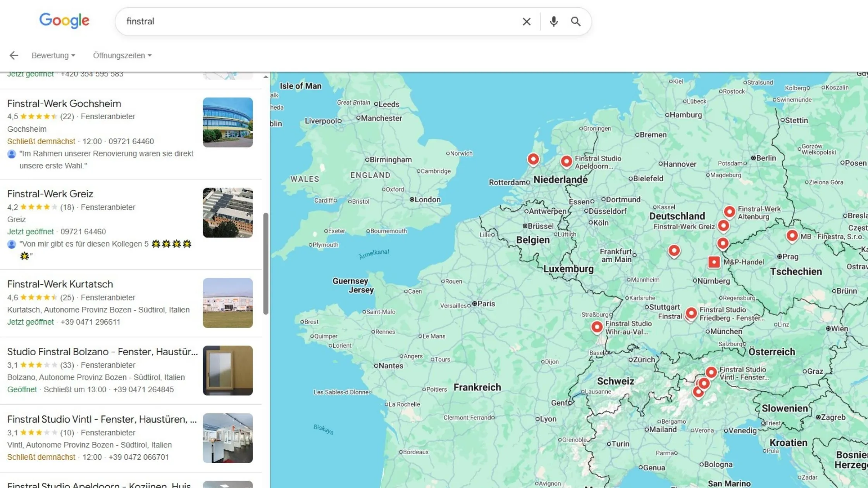This screenshot has height=488, width=868.
Task: Run the search via the magnifier icon
Action: point(576,21)
